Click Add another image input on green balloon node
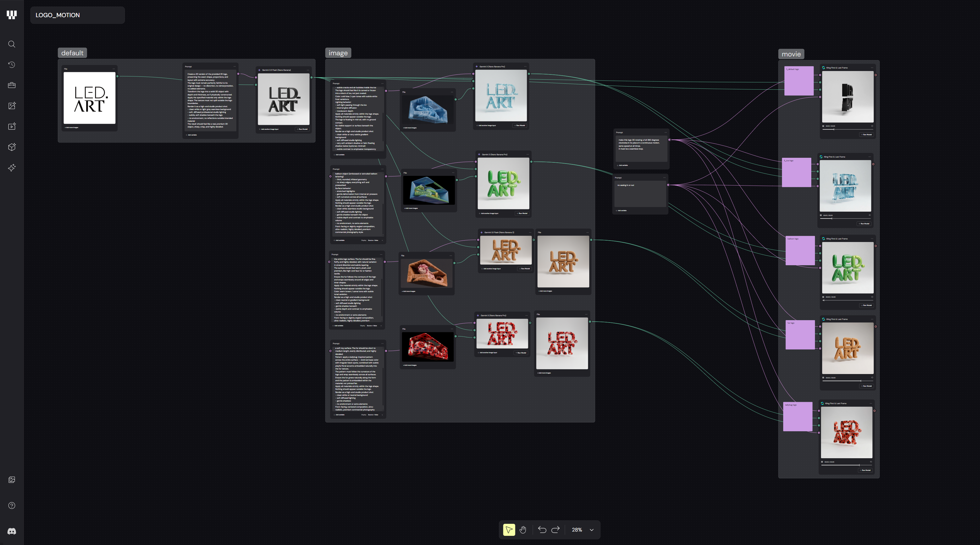Image resolution: width=980 pixels, height=545 pixels. click(x=489, y=213)
